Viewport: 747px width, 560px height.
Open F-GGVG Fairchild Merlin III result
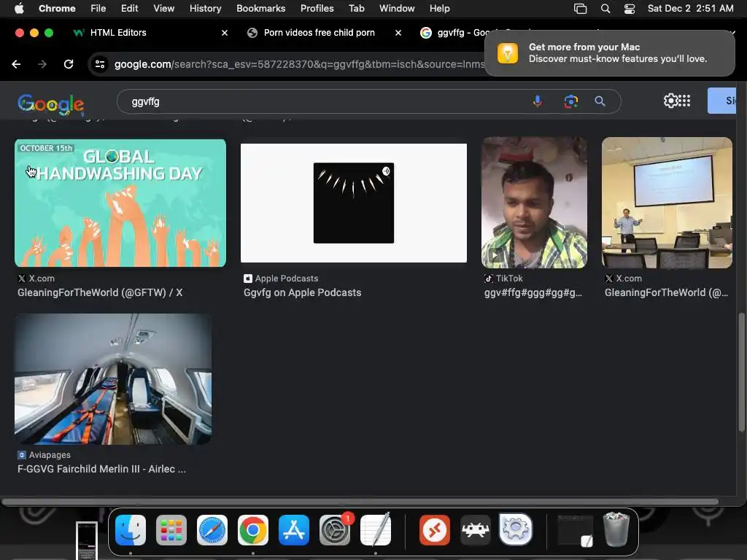(101, 469)
